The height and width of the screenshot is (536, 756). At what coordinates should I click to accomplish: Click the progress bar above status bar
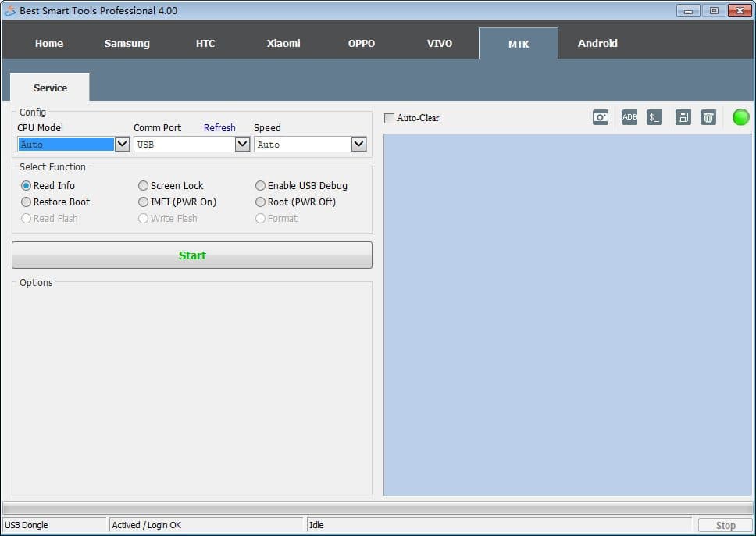377,508
